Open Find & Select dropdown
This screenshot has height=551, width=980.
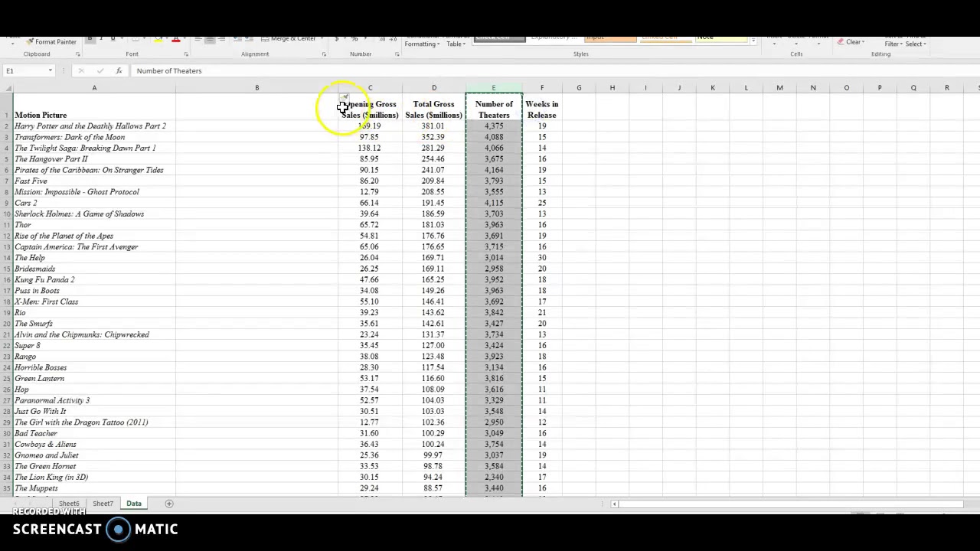(916, 43)
